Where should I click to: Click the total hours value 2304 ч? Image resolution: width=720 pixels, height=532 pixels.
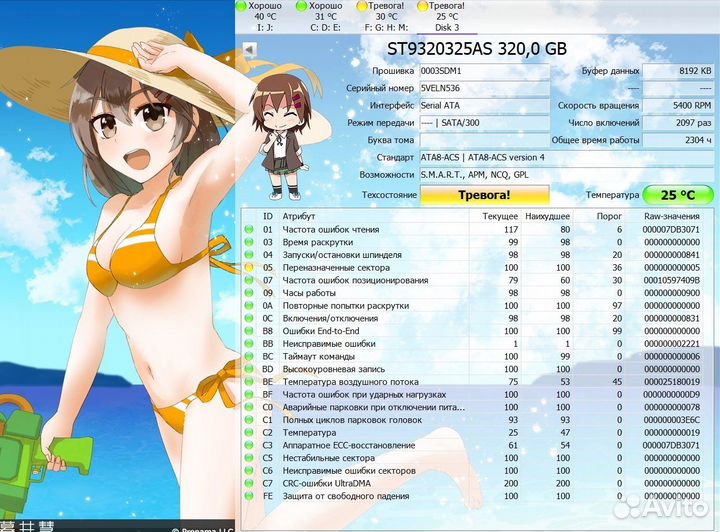678,140
